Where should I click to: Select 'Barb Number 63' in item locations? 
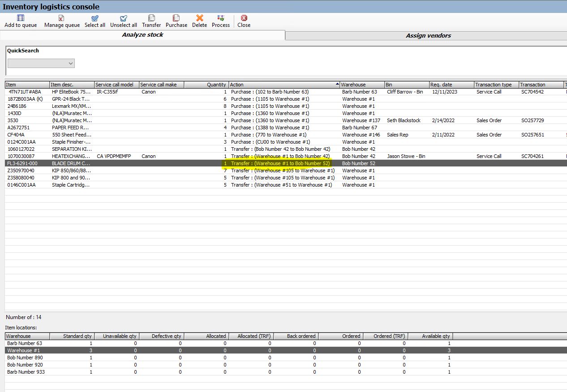point(286,343)
